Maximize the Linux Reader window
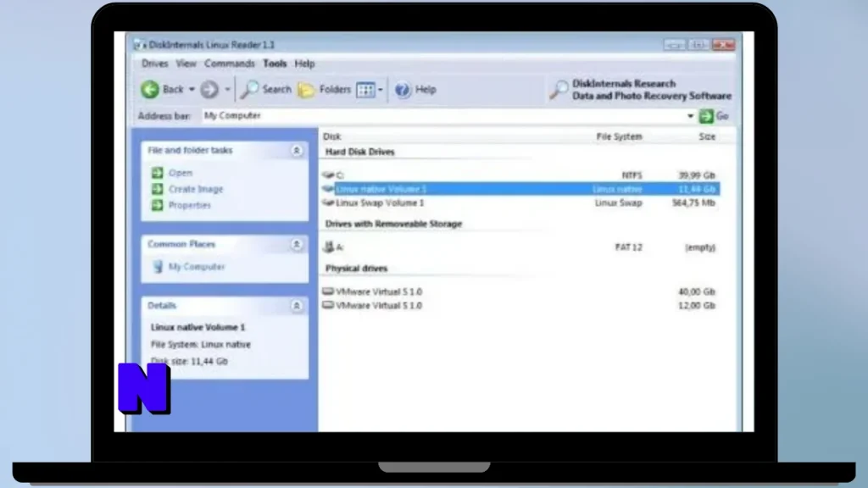The image size is (868, 488). point(698,45)
